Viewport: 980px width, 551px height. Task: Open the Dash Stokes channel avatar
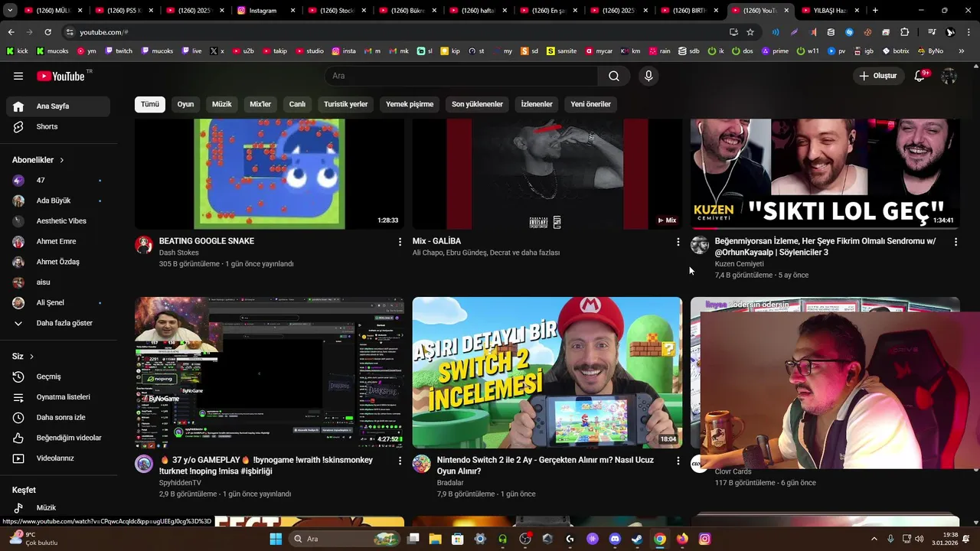click(x=144, y=245)
